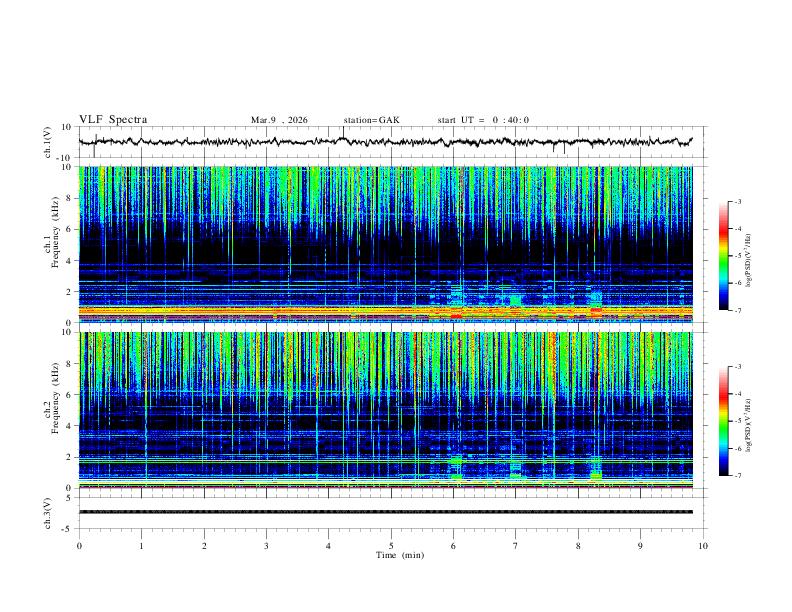Click the ch.1 burst at minute 6
Screen dimensions: 792x612
457,300
